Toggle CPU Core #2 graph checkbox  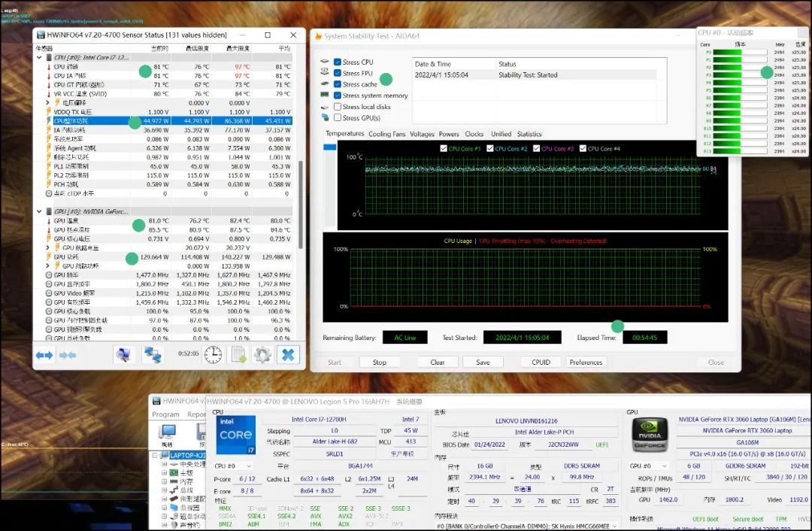(490, 148)
